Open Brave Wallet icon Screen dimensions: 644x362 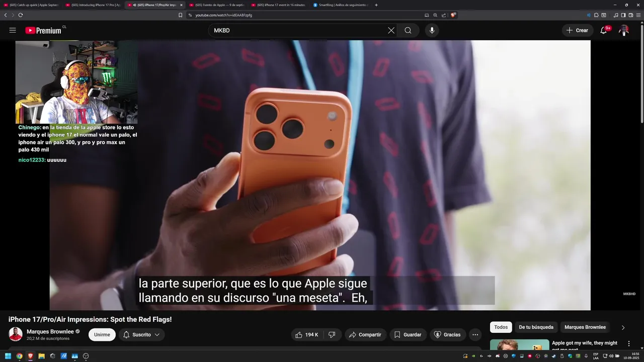click(x=630, y=15)
